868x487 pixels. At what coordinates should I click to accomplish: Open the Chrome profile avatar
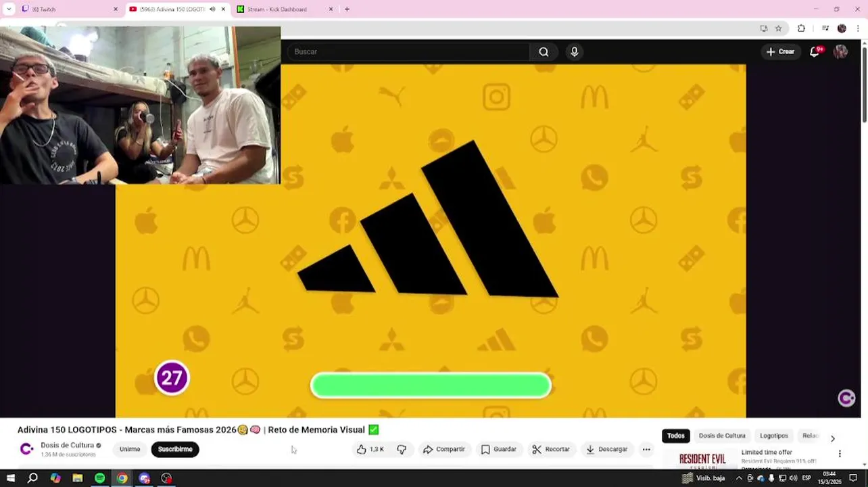click(842, 28)
